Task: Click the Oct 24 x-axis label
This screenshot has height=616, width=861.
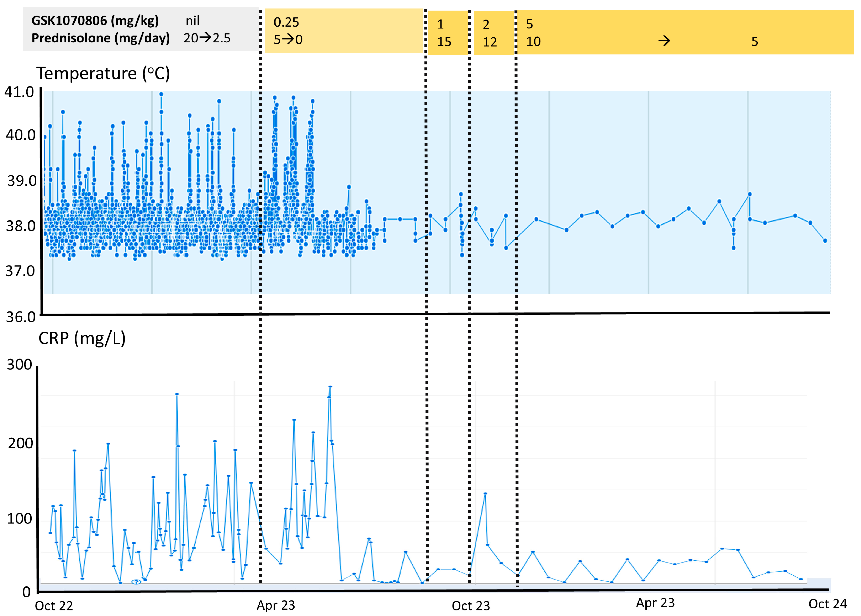Action: [x=828, y=603]
